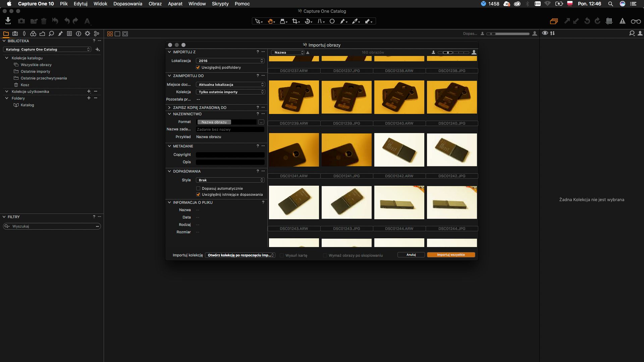644x362 pixels.
Task: Open the Aparat menu
Action: pyautogui.click(x=175, y=4)
